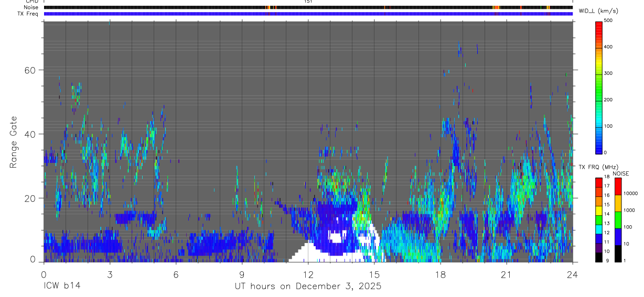This screenshot has height=297, width=644.
Task: Click the '60' tick on Range Gate axis
Action: coord(30,70)
